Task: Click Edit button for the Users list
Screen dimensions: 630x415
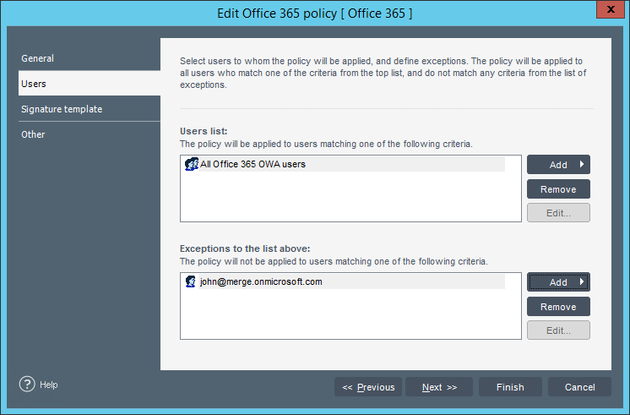Action: click(558, 213)
